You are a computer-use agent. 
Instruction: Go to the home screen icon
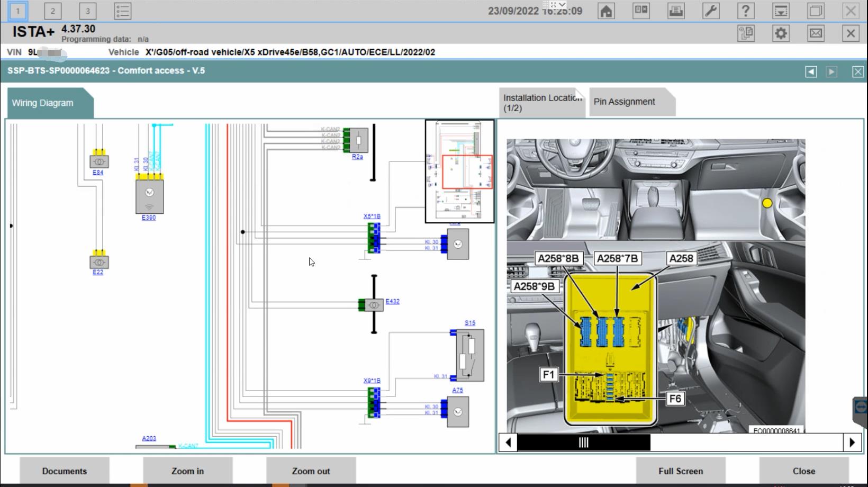pos(606,11)
